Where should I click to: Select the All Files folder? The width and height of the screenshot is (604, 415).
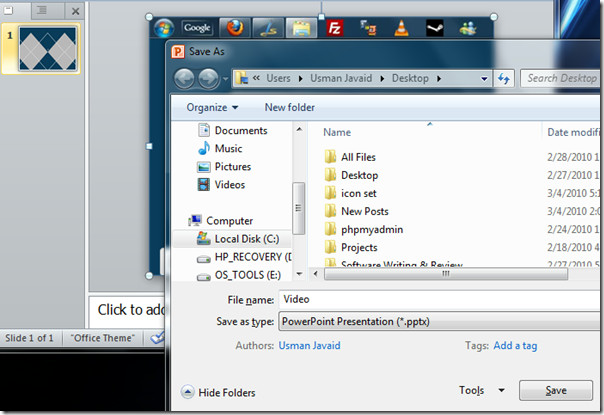[350, 157]
